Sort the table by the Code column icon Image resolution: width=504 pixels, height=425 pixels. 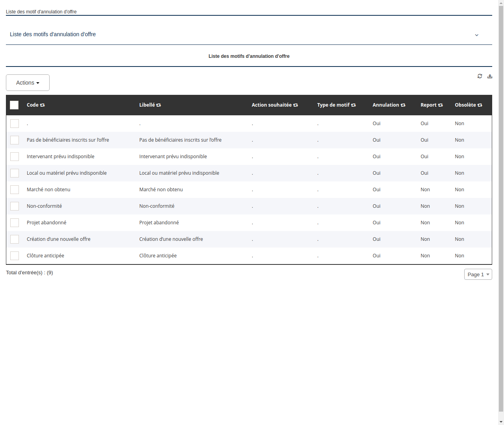pos(43,105)
